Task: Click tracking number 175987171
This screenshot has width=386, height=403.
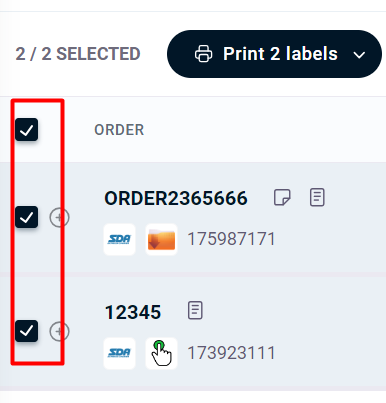Action: click(231, 239)
